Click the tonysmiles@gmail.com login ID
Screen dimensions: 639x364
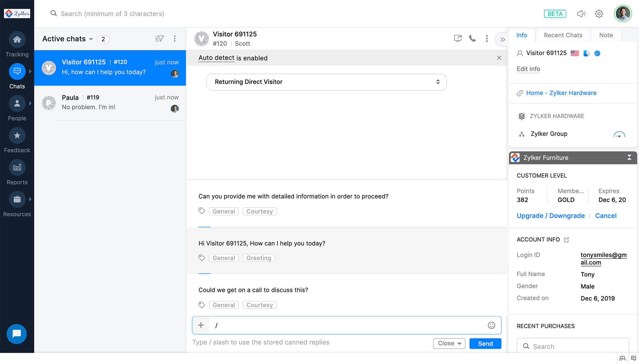(x=602, y=258)
